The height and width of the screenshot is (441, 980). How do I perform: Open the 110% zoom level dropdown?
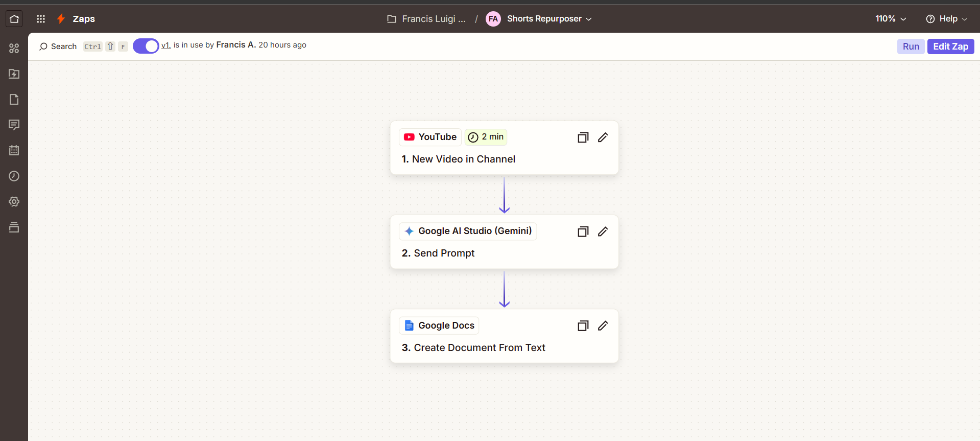tap(891, 19)
